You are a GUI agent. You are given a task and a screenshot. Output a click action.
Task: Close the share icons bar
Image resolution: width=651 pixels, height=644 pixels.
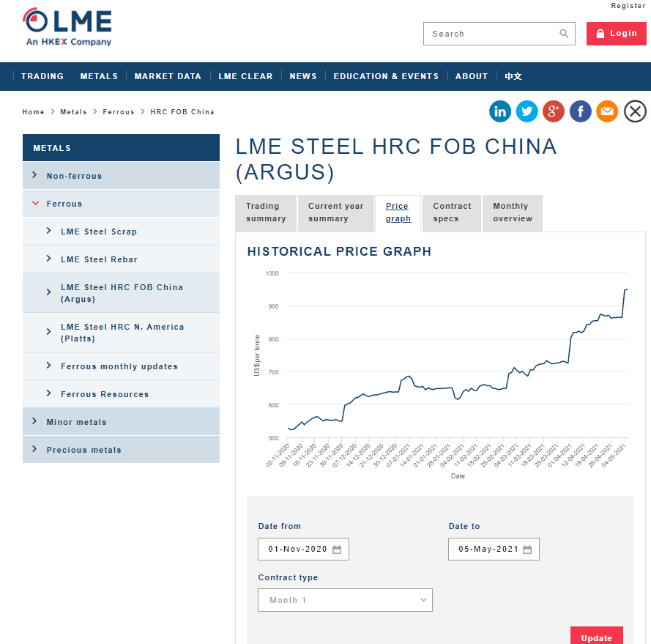[x=635, y=111]
